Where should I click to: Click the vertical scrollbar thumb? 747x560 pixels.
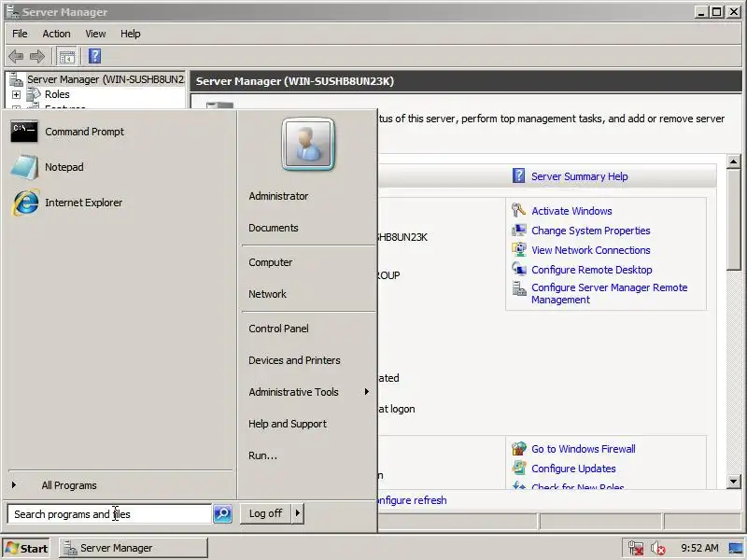pyautogui.click(x=734, y=219)
